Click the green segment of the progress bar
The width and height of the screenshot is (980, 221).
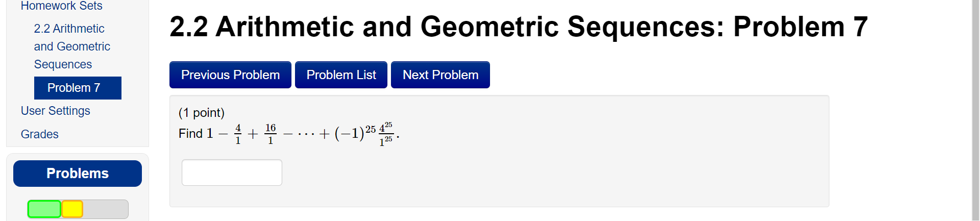pos(44,209)
